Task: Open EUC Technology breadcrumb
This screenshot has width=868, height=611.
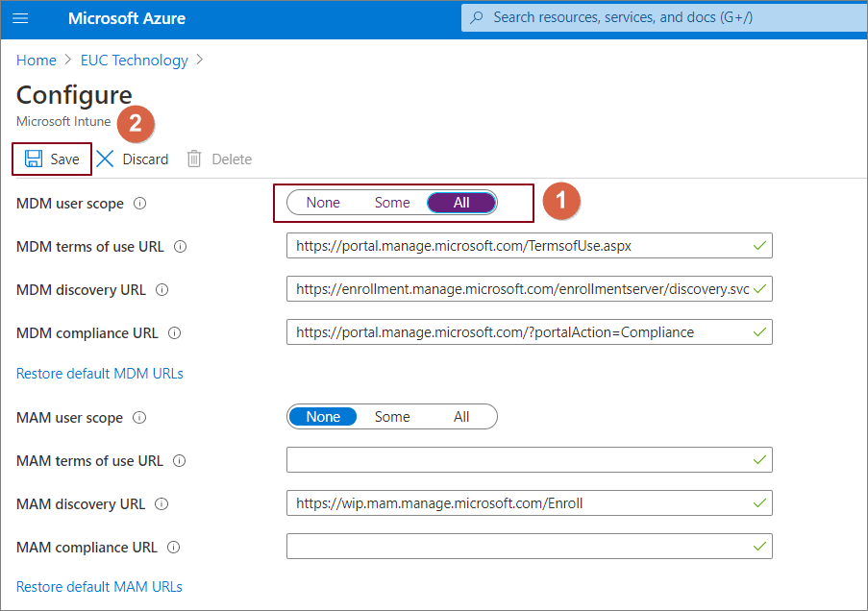Action: (x=134, y=60)
